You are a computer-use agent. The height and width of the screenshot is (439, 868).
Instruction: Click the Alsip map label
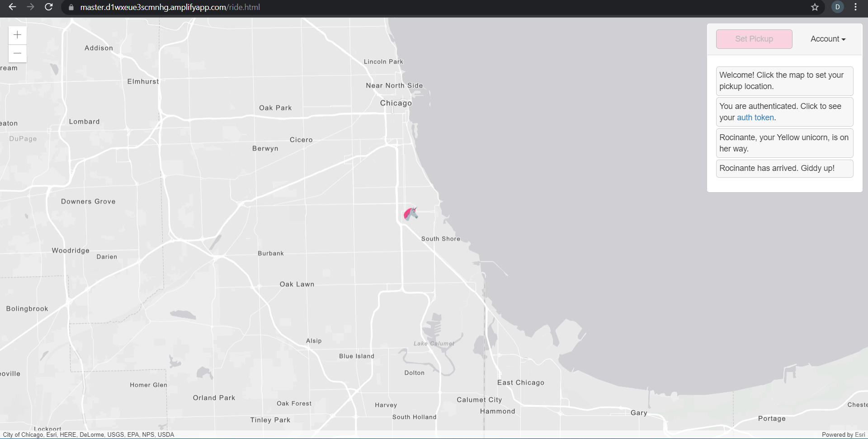pos(314,341)
